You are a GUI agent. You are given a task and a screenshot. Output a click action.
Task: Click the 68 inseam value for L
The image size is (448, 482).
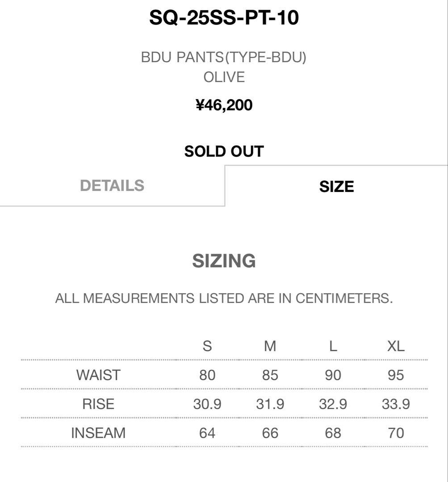tap(333, 433)
